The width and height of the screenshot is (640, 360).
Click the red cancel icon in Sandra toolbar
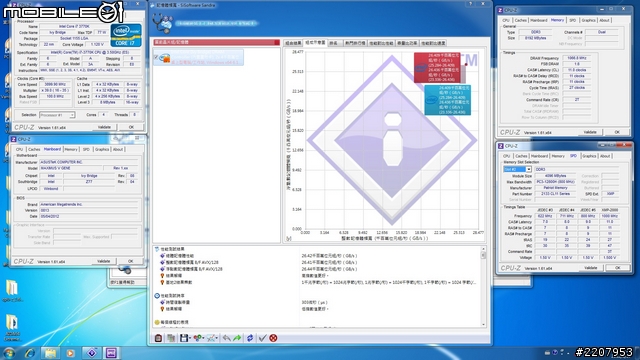click(x=273, y=338)
